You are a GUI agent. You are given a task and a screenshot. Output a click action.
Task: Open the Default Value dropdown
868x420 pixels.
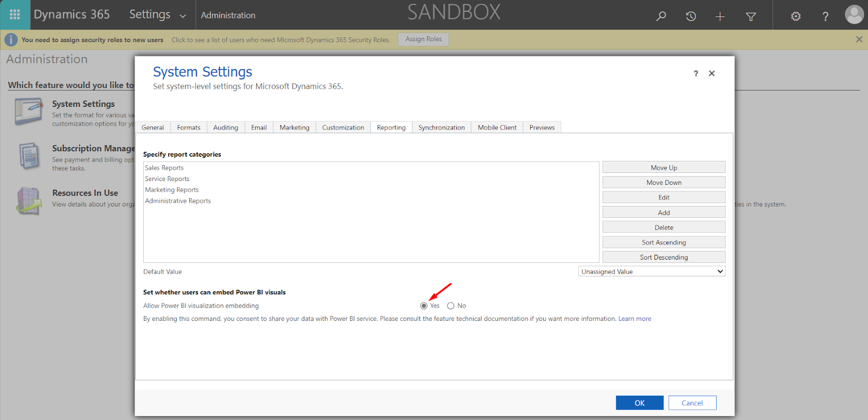[x=652, y=272]
